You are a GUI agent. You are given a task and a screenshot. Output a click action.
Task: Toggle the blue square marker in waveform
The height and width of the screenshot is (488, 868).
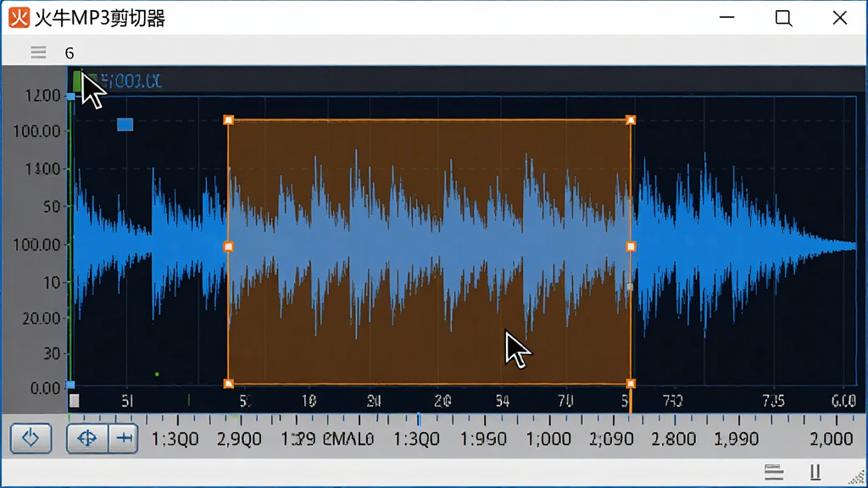coord(125,125)
